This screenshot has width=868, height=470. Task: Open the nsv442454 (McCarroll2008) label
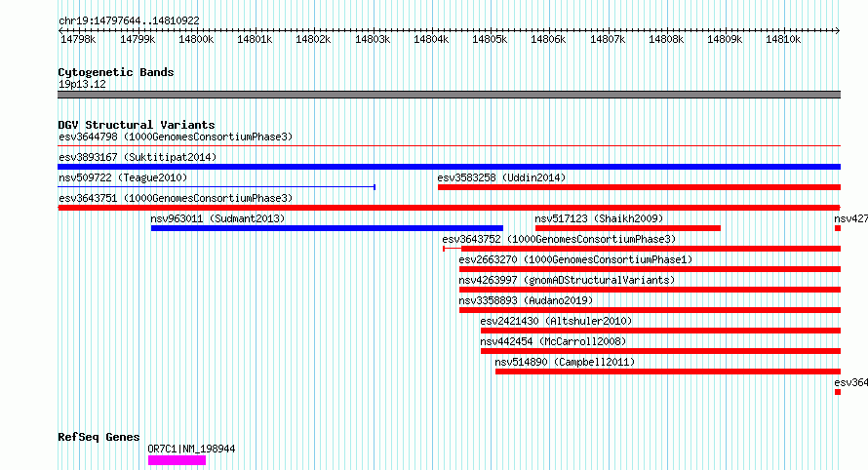(x=554, y=341)
